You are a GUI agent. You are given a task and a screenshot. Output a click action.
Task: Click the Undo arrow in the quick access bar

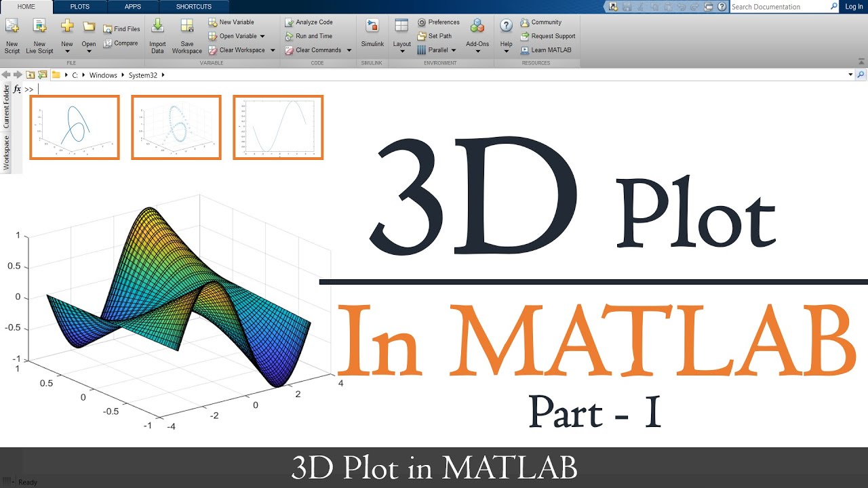pos(681,7)
